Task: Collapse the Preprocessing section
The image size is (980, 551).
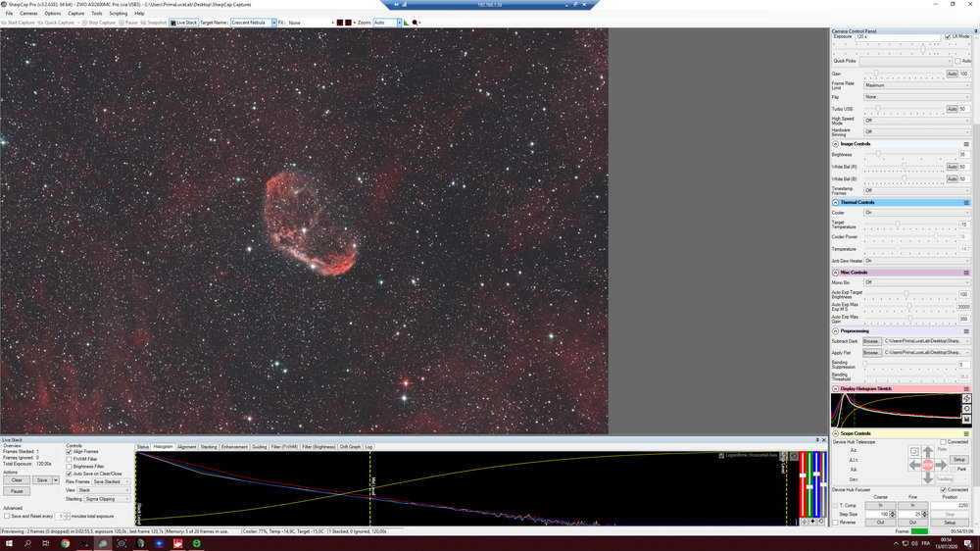Action: (x=836, y=330)
